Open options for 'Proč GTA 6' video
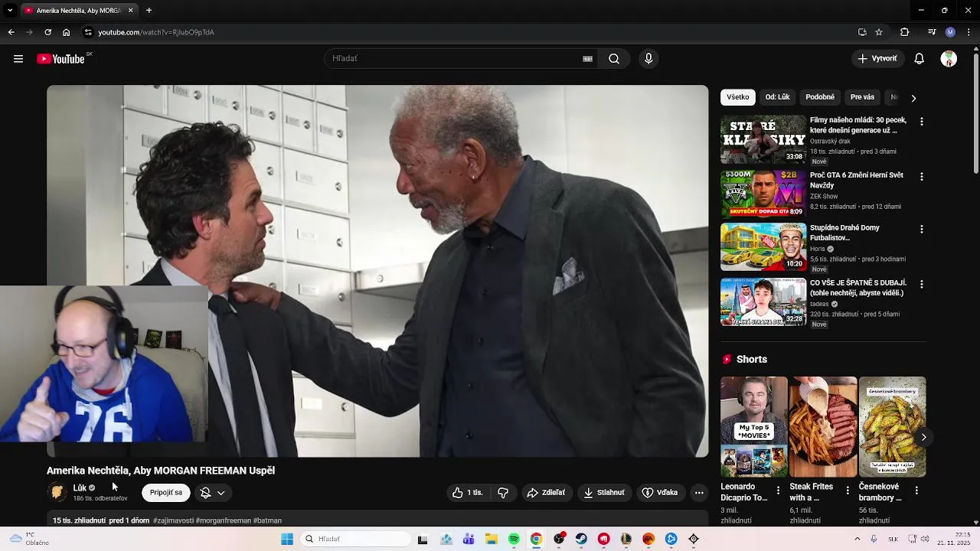This screenshot has width=980, height=551. (922, 177)
